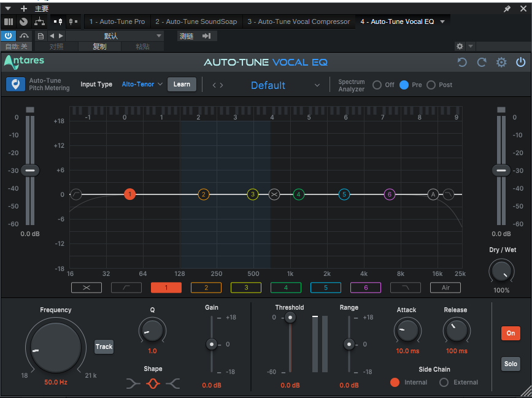The height and width of the screenshot is (398, 532).
Task: Open the Input Type Alto-Tenor dropdown
Action: coord(142,85)
